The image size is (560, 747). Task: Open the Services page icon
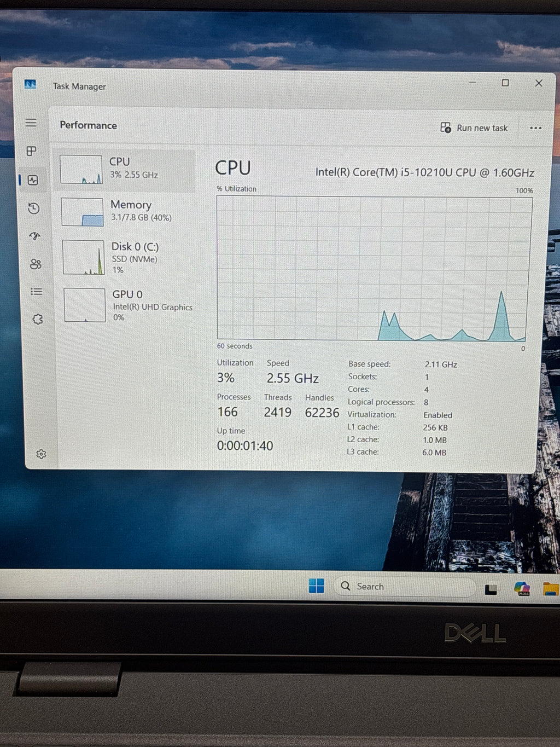(x=38, y=319)
